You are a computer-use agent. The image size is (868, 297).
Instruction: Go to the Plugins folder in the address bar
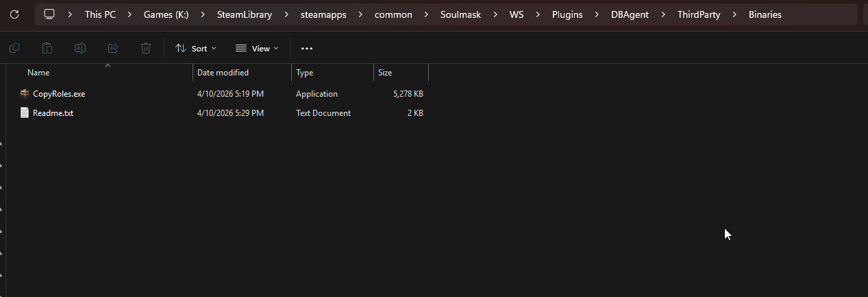pyautogui.click(x=567, y=14)
